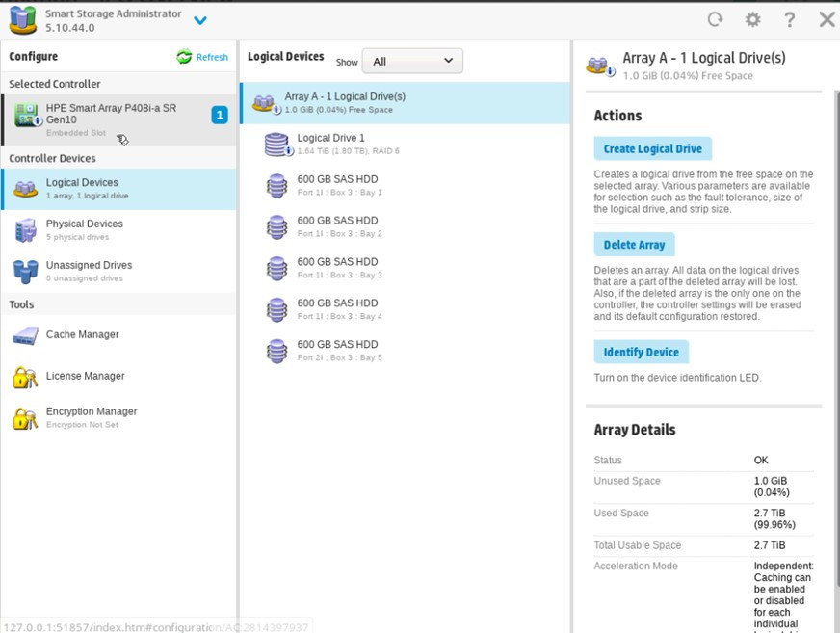This screenshot has height=633, width=840.
Task: Click the Identify Device button
Action: 641,352
